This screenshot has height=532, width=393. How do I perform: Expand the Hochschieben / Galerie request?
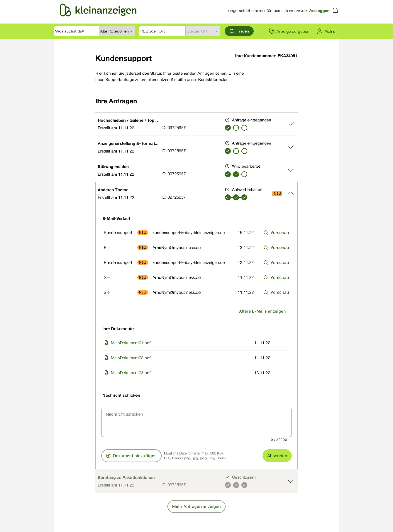coord(291,124)
